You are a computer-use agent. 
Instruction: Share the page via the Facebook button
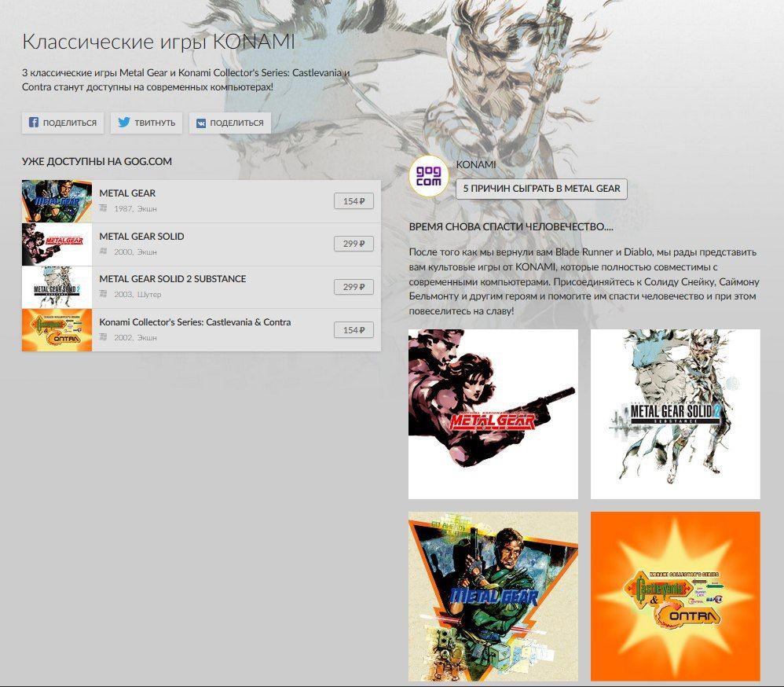pos(63,123)
